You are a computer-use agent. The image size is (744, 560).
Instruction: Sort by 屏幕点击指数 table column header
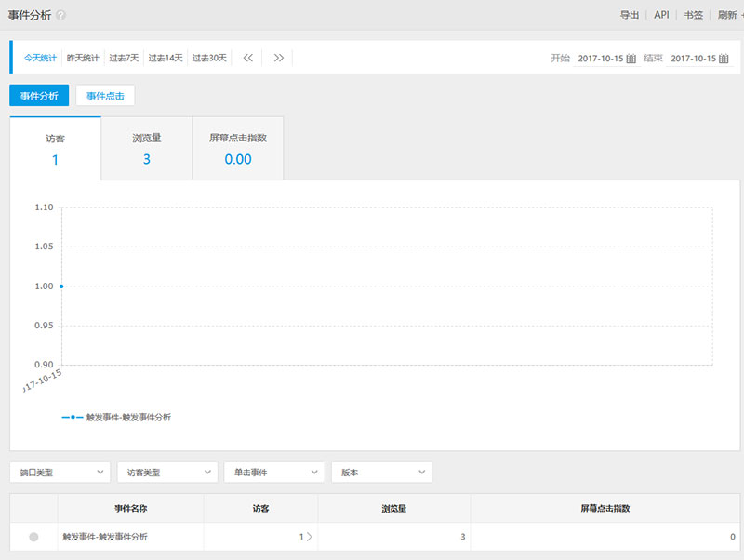[605, 508]
